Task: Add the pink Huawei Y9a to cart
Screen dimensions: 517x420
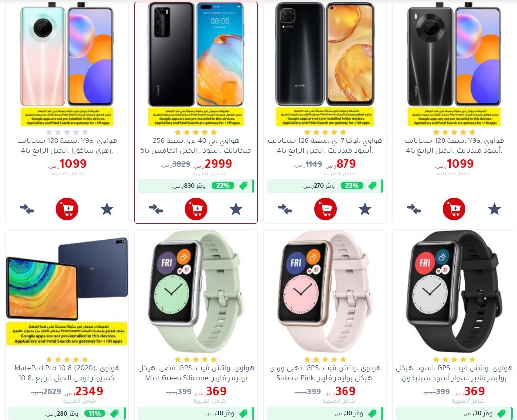Action: pos(67,209)
